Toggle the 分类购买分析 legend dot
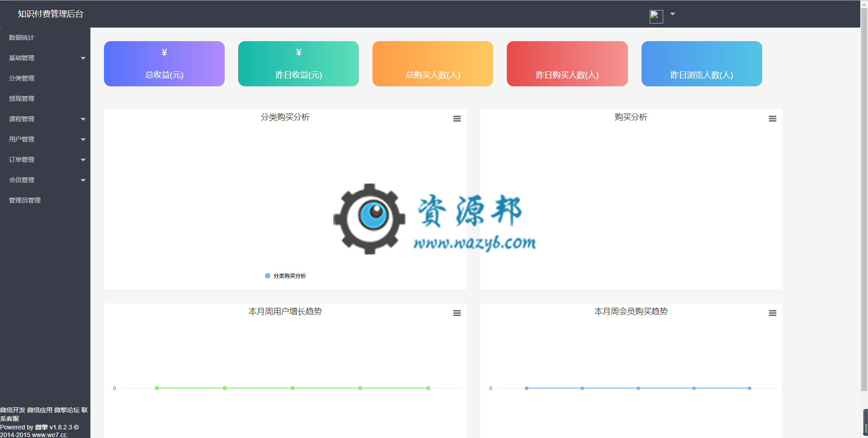This screenshot has height=438, width=868. click(x=268, y=276)
